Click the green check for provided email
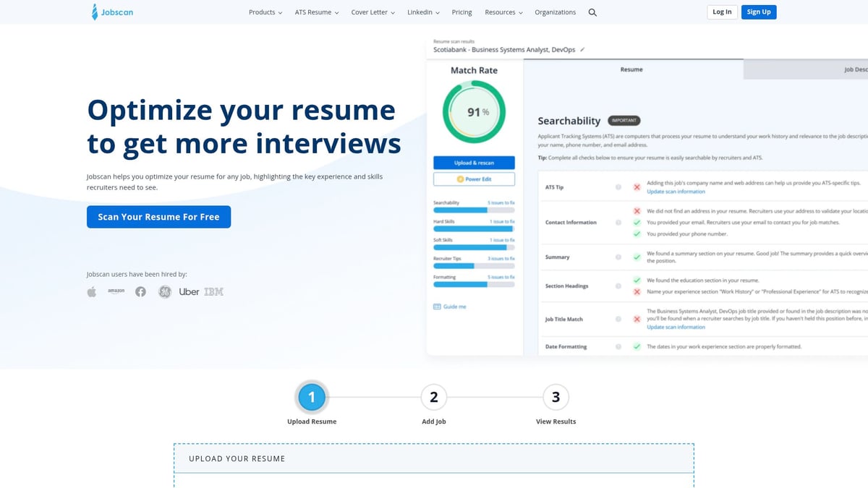 [x=637, y=223]
